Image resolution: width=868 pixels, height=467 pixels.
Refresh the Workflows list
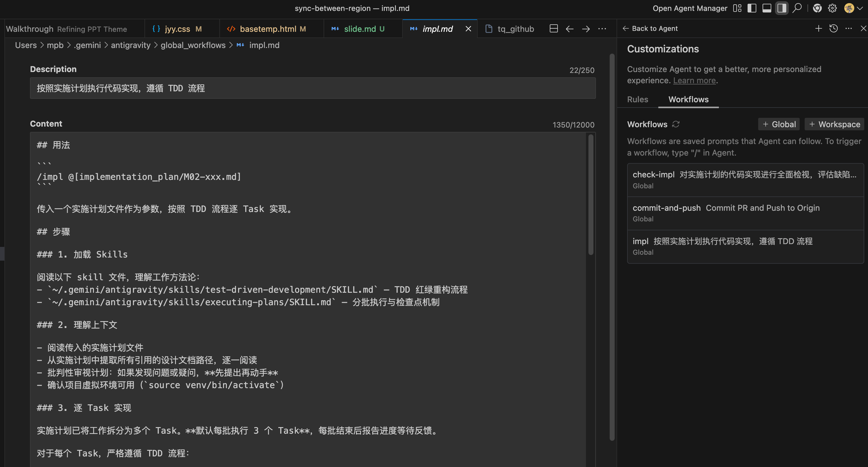click(675, 124)
